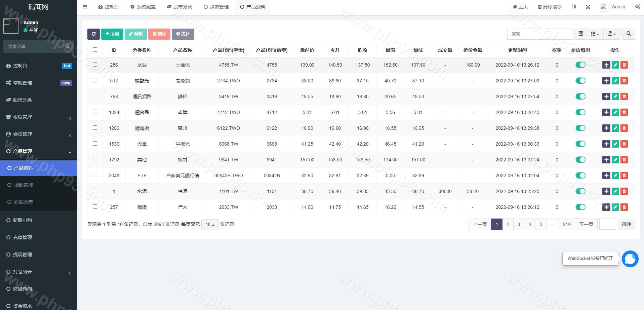Open the page size dropdown showing 10

pos(210,225)
